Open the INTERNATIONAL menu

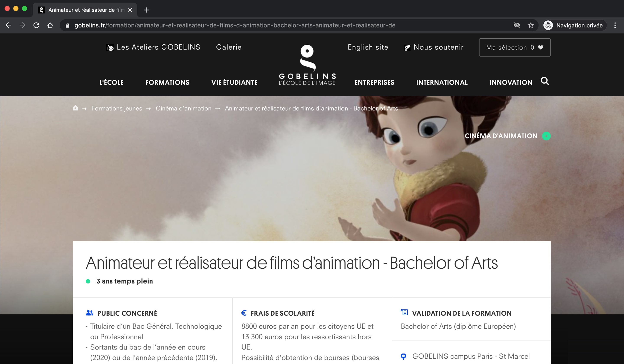pos(442,83)
